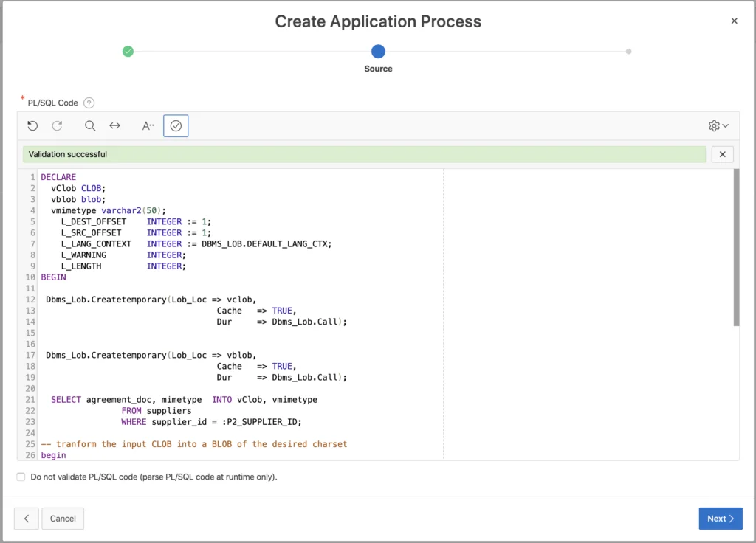The image size is (756, 543).
Task: Click the BEGIN keyword on line 10
Action: point(53,277)
